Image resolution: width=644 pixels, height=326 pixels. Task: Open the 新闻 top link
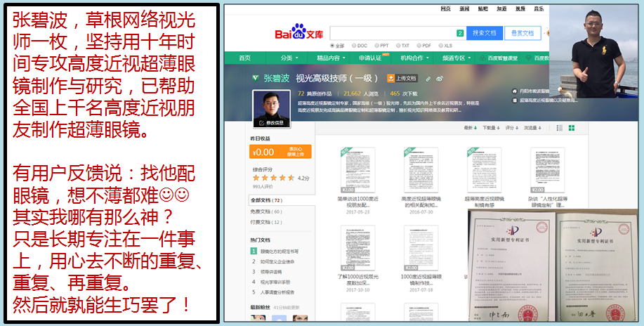pyautogui.click(x=464, y=8)
